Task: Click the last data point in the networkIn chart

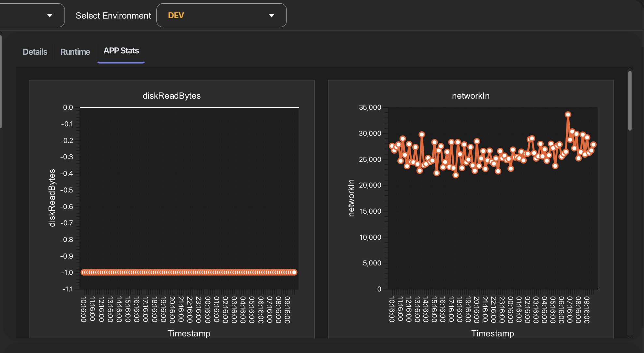Action: pos(593,145)
